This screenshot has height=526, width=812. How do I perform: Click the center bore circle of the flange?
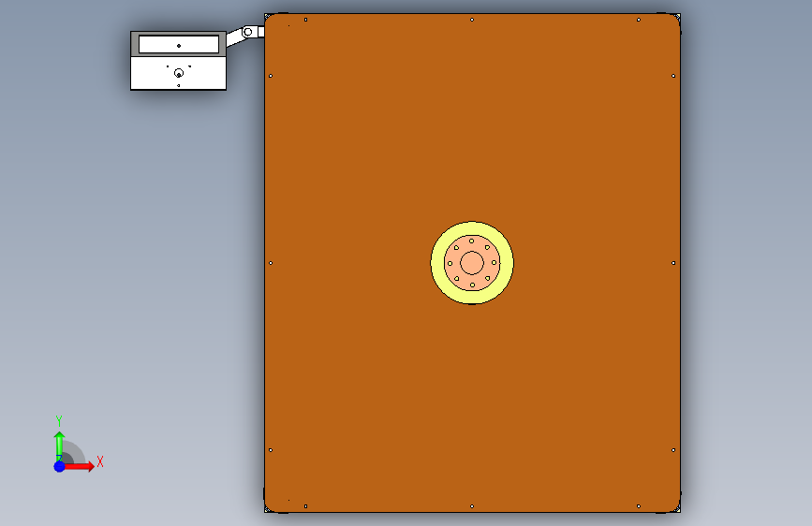[472, 263]
